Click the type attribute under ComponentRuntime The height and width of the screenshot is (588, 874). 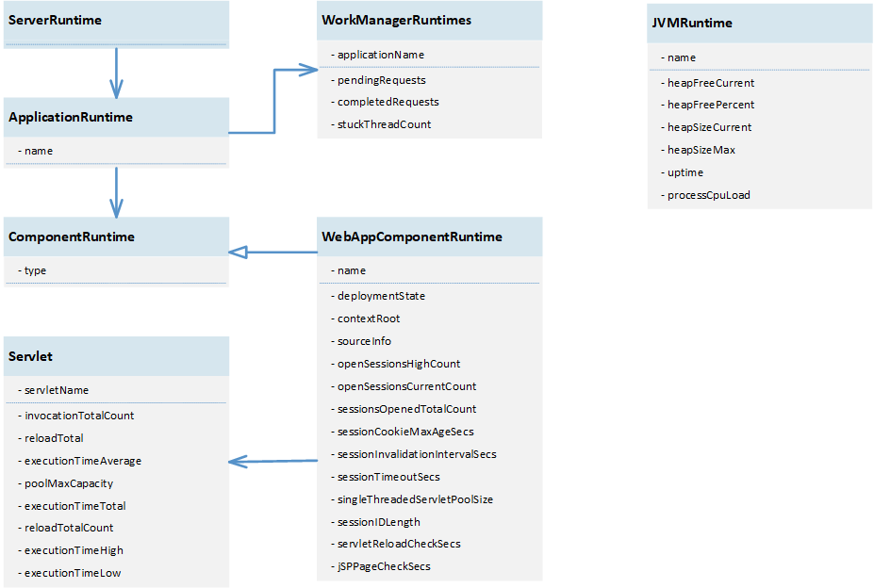(x=33, y=270)
